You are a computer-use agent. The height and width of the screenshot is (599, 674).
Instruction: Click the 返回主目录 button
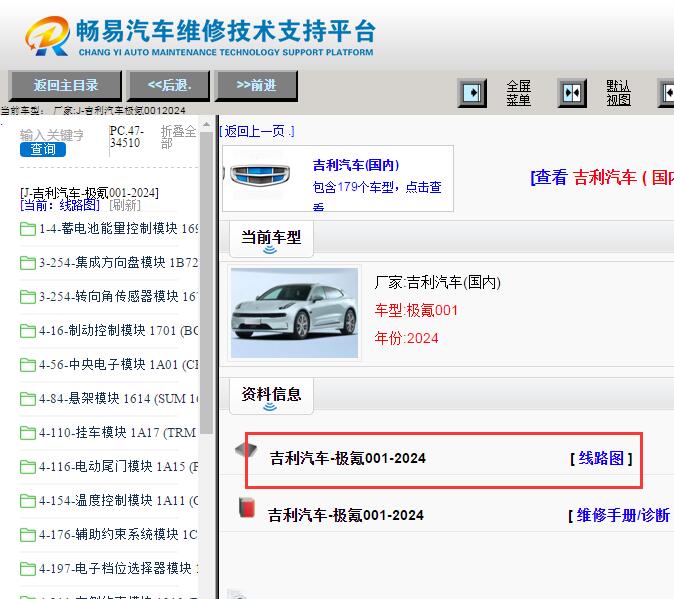click(65, 86)
